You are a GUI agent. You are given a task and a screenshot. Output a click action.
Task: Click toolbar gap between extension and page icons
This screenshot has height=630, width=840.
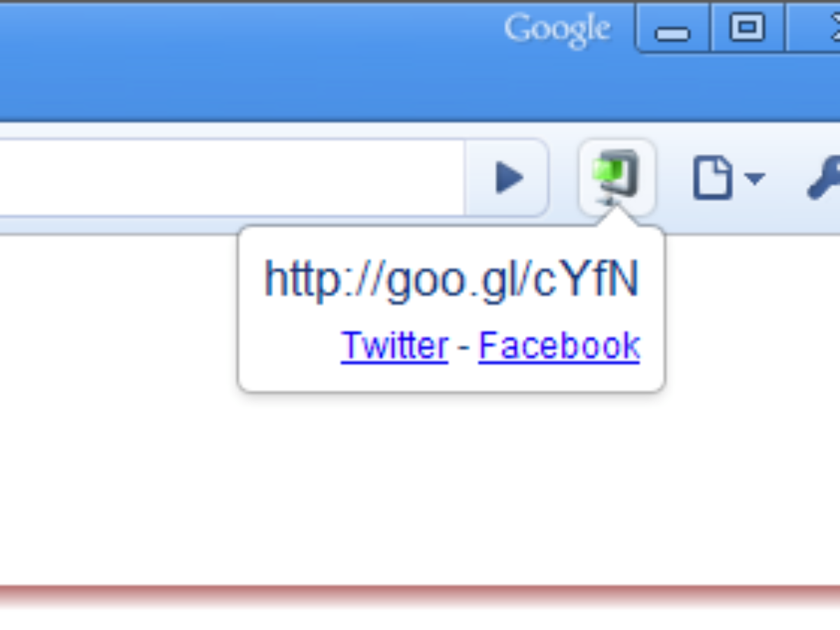click(x=673, y=178)
